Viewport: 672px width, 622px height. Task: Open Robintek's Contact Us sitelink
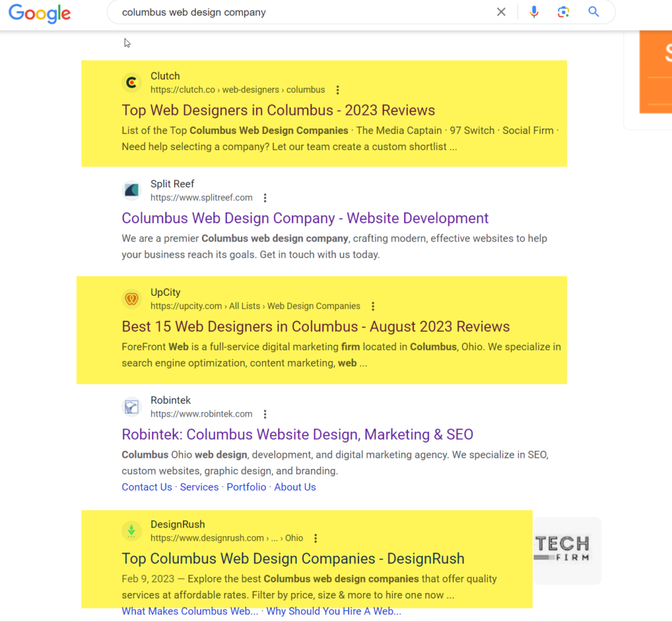click(x=146, y=487)
